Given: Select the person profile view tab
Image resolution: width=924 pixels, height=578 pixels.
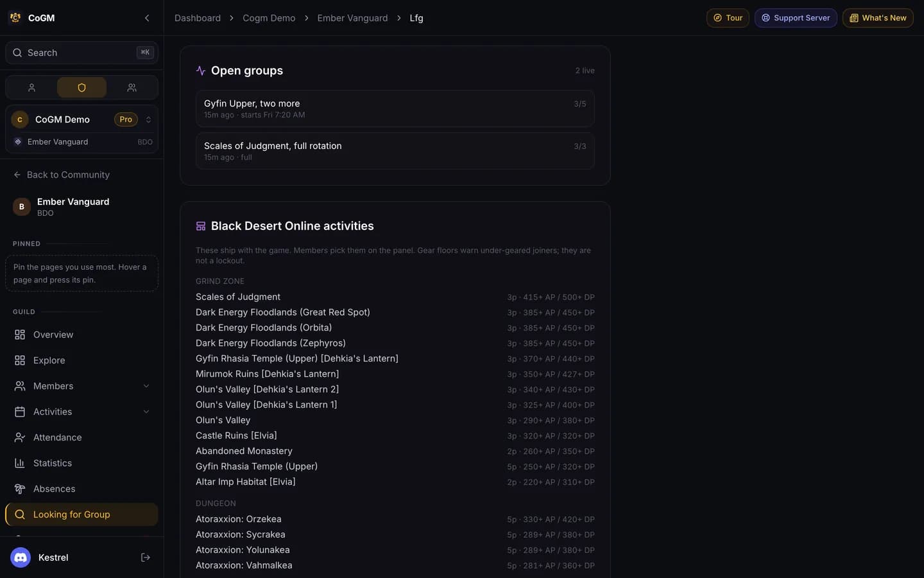Looking at the screenshot, I should click(x=31, y=87).
